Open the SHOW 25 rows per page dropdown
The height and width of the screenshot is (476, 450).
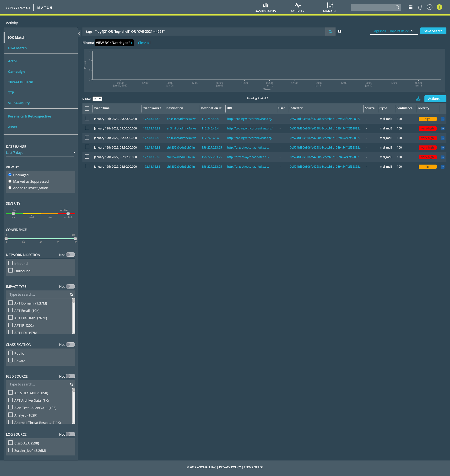97,99
